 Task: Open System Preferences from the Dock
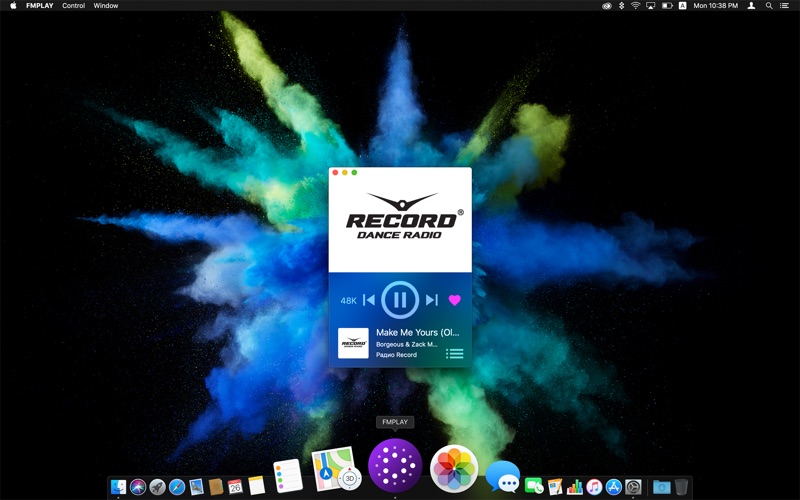tap(633, 487)
